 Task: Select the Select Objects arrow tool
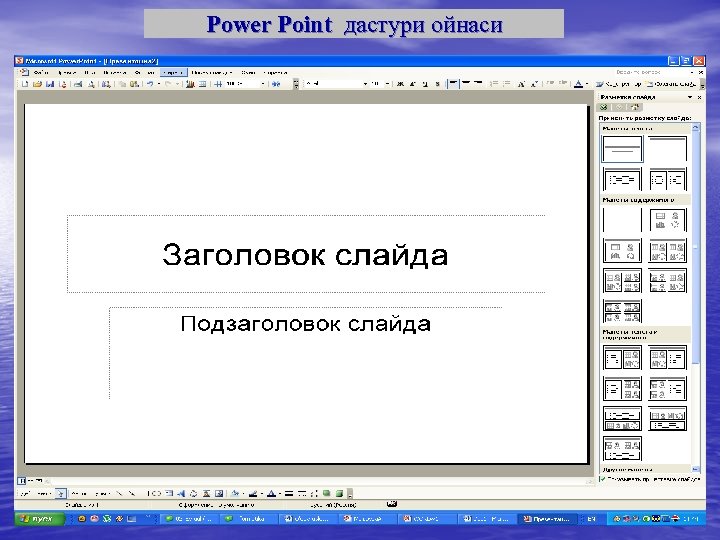point(61,494)
